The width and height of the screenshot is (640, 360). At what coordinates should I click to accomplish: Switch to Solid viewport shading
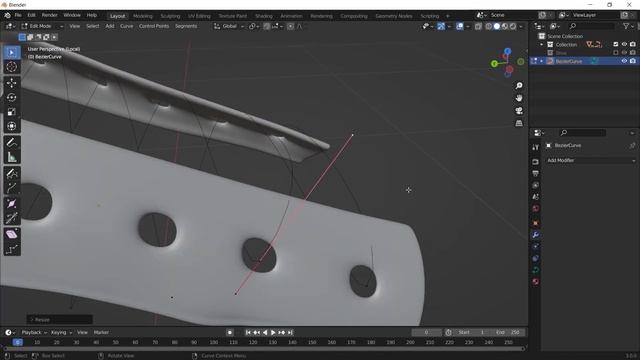(x=497, y=26)
